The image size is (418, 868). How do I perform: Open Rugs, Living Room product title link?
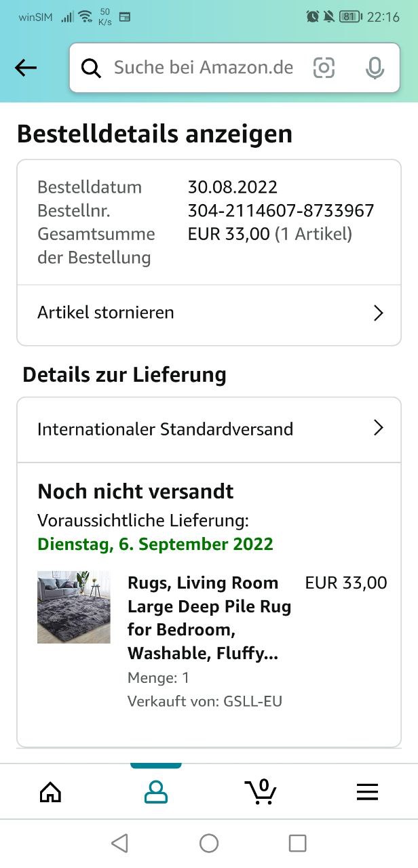(x=210, y=618)
